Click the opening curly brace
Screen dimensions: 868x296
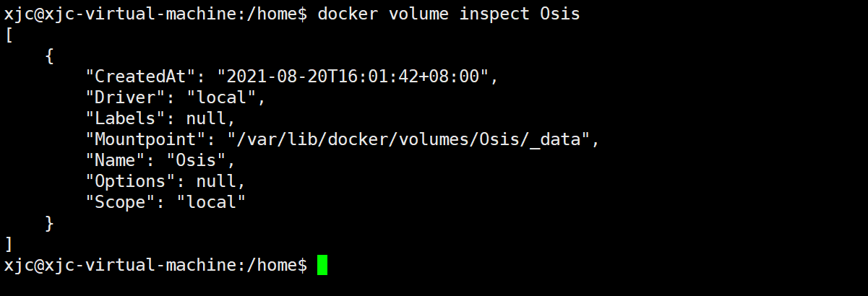pyautogui.click(x=49, y=56)
